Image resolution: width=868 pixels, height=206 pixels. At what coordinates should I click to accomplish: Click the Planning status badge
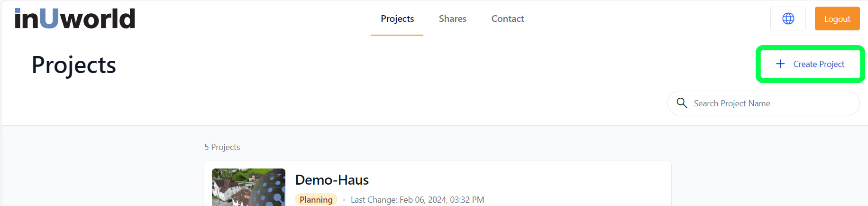pos(316,200)
